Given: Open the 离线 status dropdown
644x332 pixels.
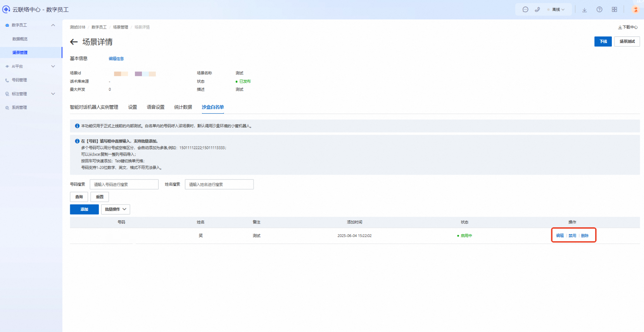Looking at the screenshot, I should point(556,9).
